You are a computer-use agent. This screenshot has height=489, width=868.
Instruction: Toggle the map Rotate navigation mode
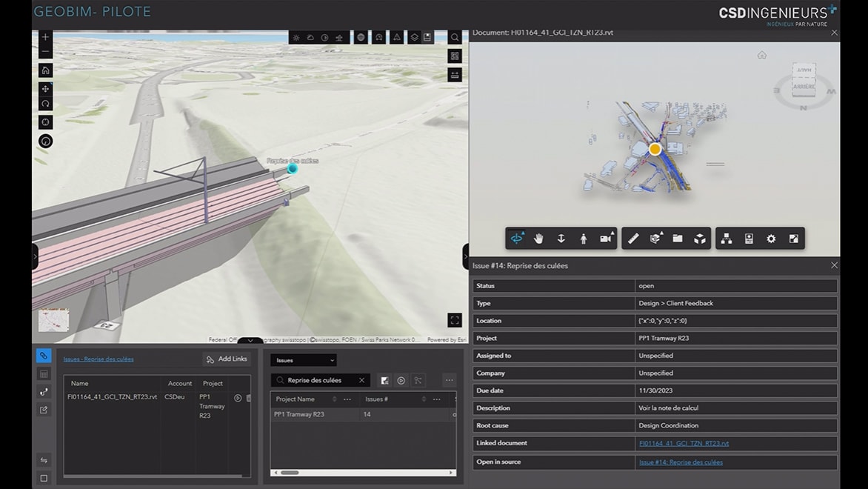click(45, 104)
